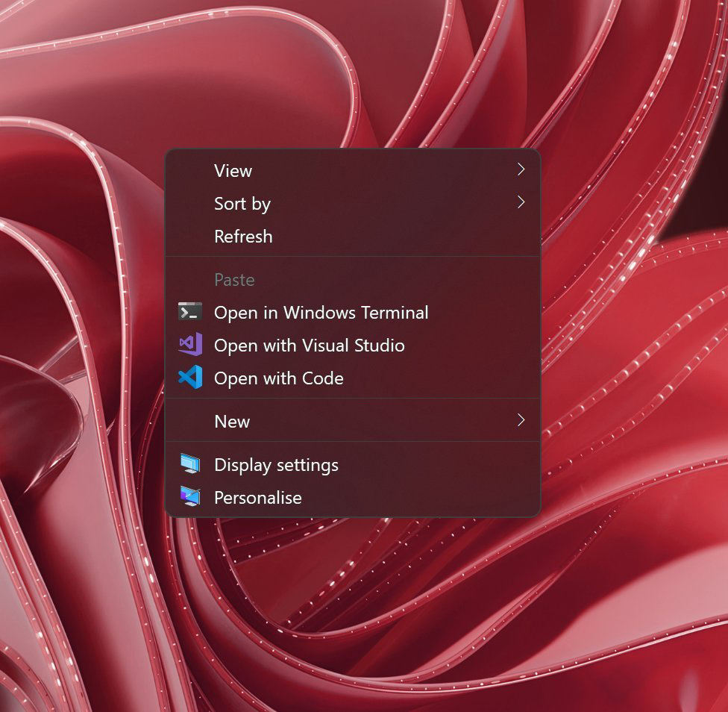This screenshot has height=712, width=728.
Task: Open Personalise settings
Action: click(257, 497)
